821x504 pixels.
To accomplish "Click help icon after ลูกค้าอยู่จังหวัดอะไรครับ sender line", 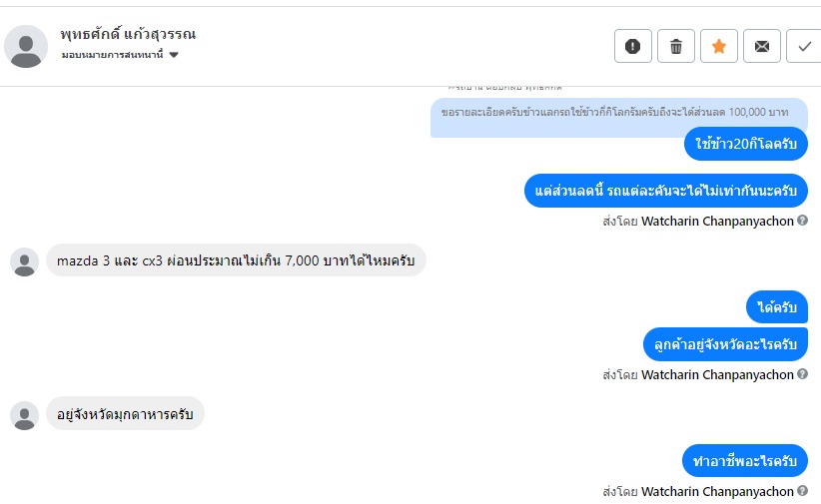I will [x=803, y=374].
